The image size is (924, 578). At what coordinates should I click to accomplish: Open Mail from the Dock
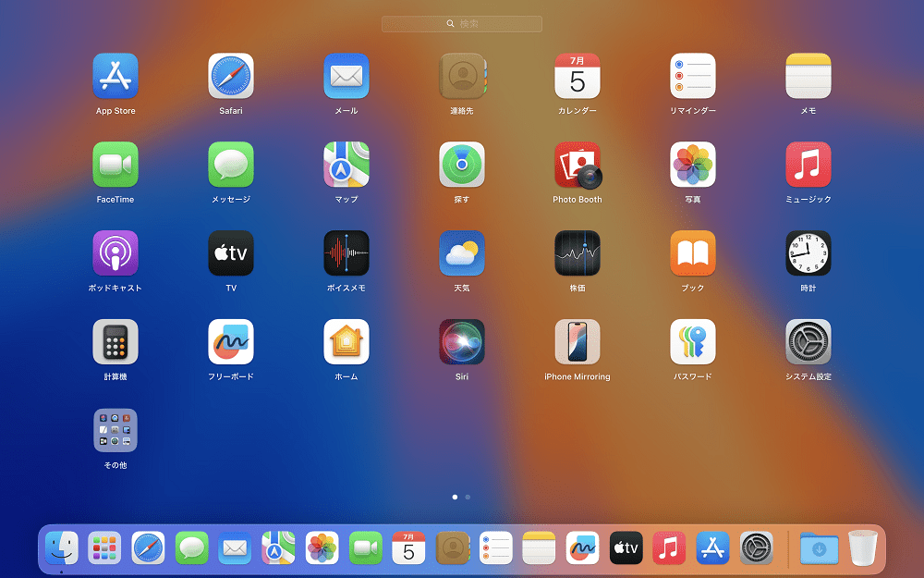[235, 547]
